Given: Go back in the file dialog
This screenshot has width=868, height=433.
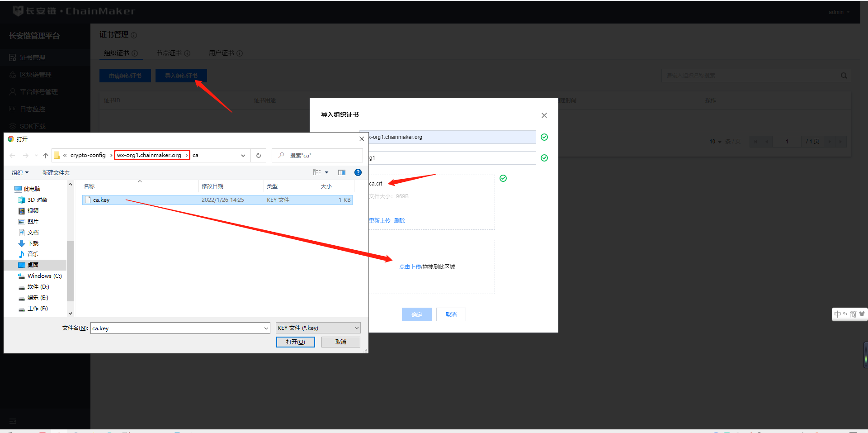Looking at the screenshot, I should 12,156.
